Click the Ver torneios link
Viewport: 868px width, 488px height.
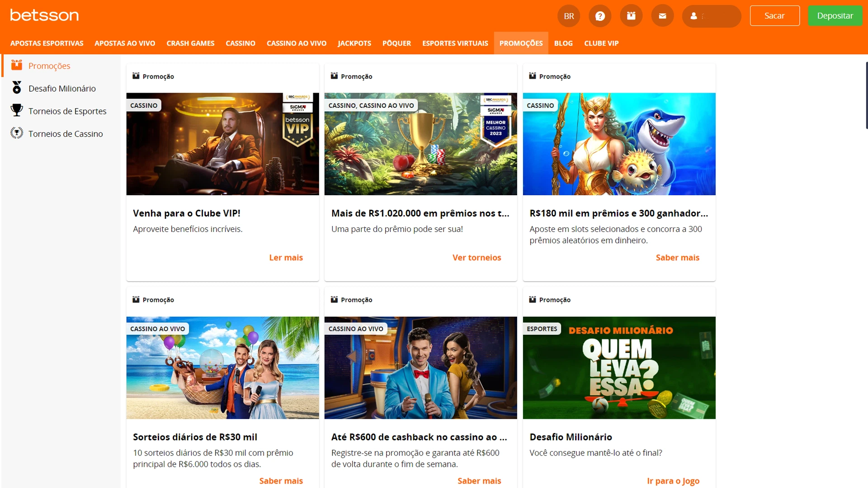476,258
